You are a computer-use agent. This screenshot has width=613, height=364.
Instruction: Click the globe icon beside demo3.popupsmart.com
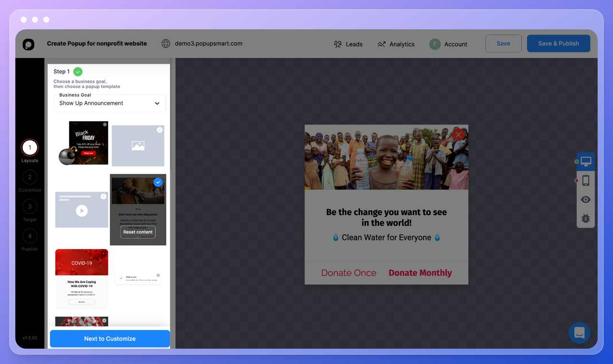pyautogui.click(x=166, y=44)
